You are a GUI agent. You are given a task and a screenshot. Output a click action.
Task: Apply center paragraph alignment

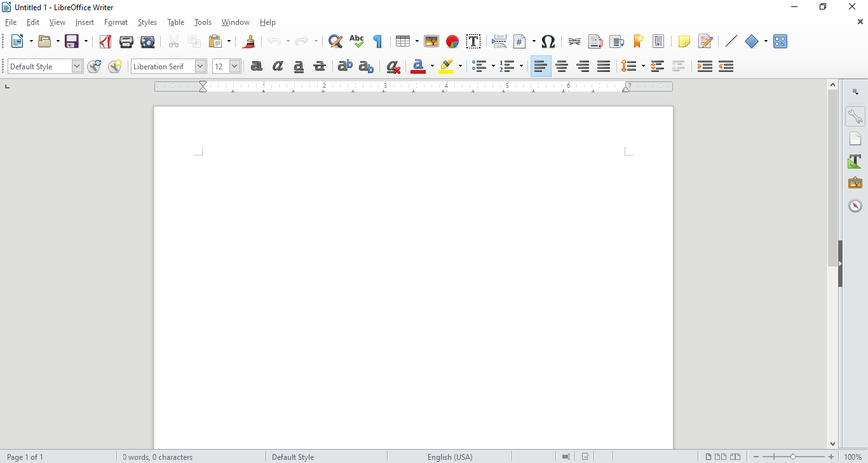pos(562,66)
